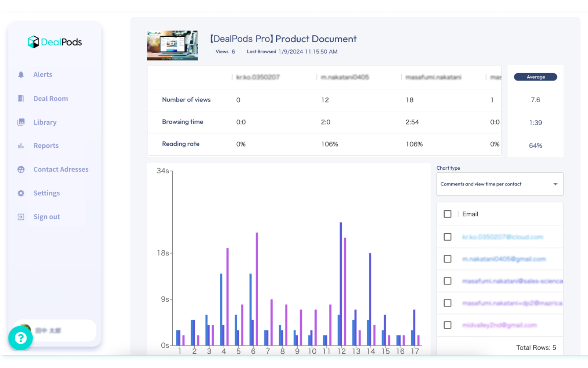Click the Number of views row label

[186, 100]
